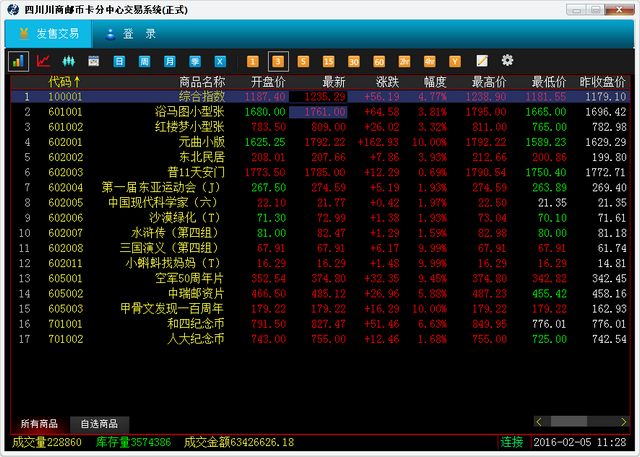Select 中国现代科学家(六) row
The height and width of the screenshot is (457, 640).
coord(320,202)
